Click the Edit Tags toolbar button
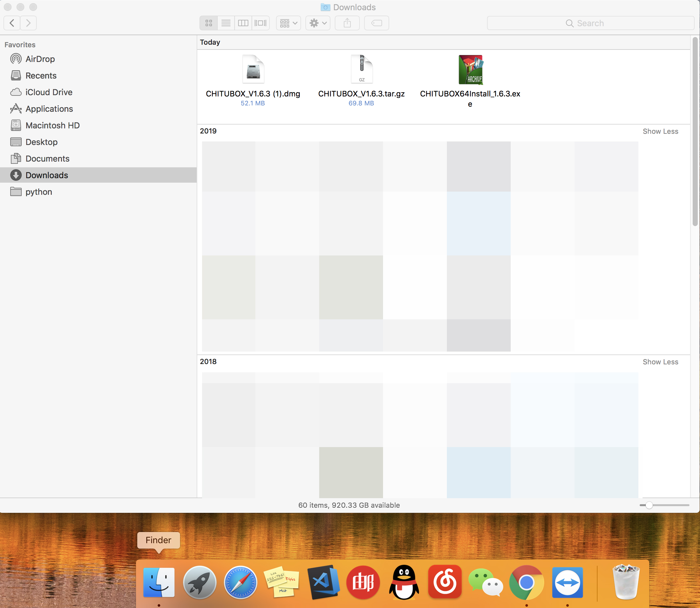Screen dimensions: 700x608 pyautogui.click(x=376, y=23)
